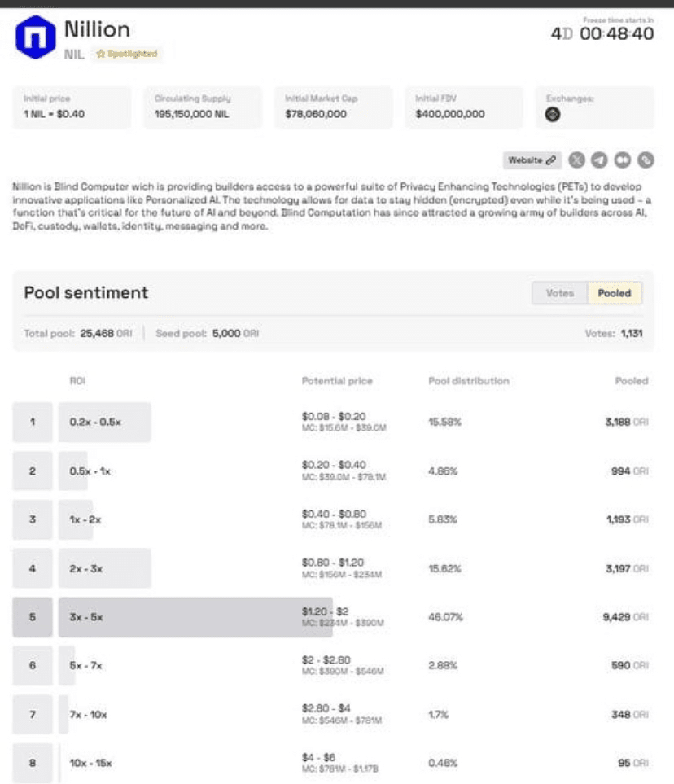This screenshot has height=784, width=674.
Task: Click the Nillion hexagon logo
Action: tap(36, 37)
